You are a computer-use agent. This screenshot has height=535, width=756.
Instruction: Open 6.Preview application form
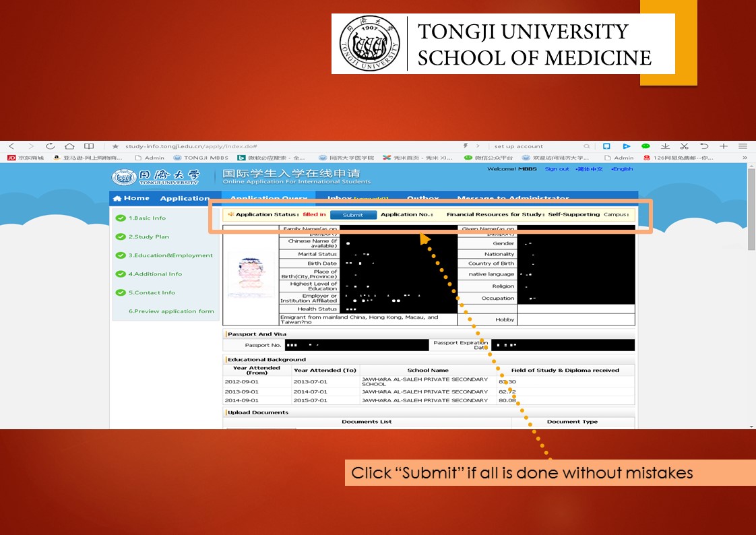[171, 311]
